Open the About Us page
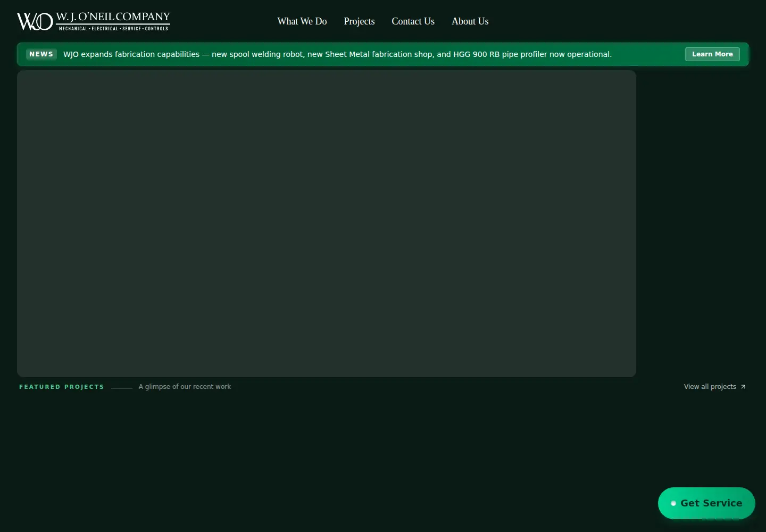Image resolution: width=766 pixels, height=532 pixels. click(470, 21)
